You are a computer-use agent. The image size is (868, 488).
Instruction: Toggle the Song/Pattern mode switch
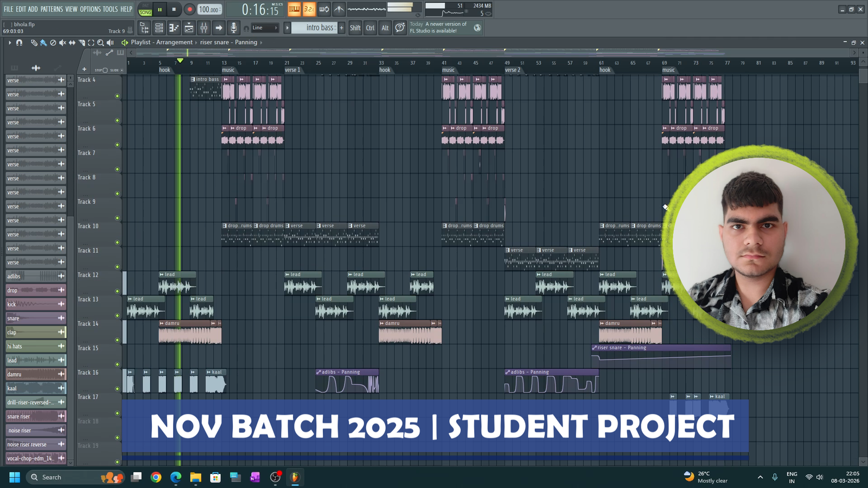pyautogui.click(x=145, y=9)
